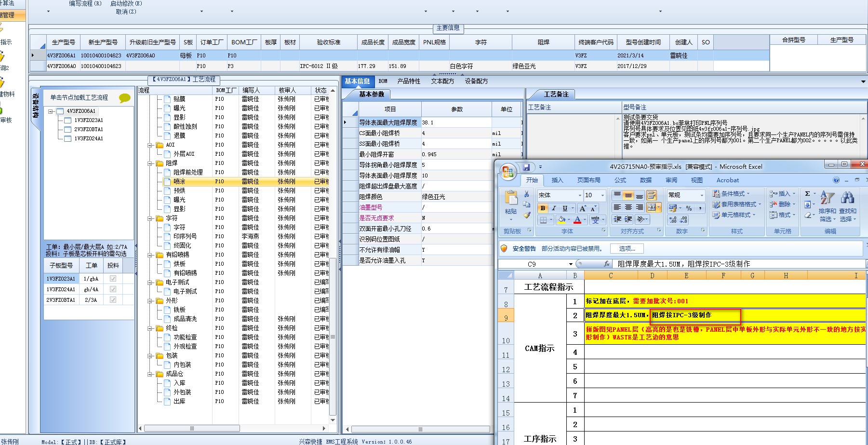Toggle 投料 checkbox for 2V3FZ0BTA1
868x445 pixels.
click(113, 300)
